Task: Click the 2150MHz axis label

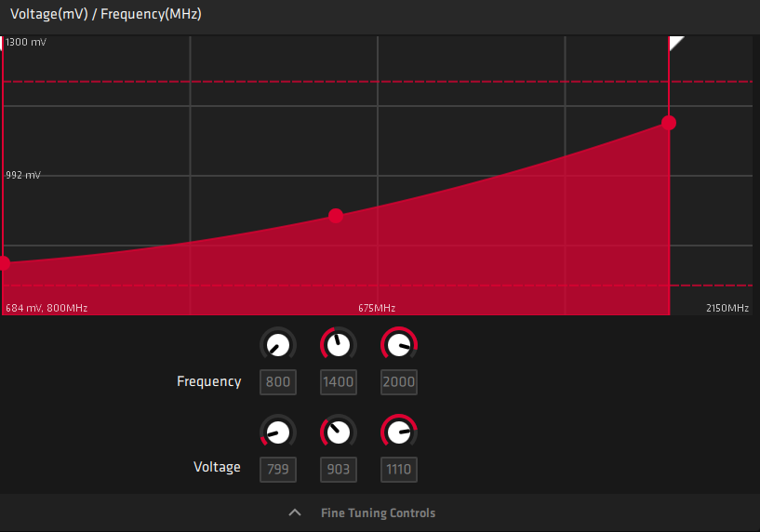Action: 727,308
